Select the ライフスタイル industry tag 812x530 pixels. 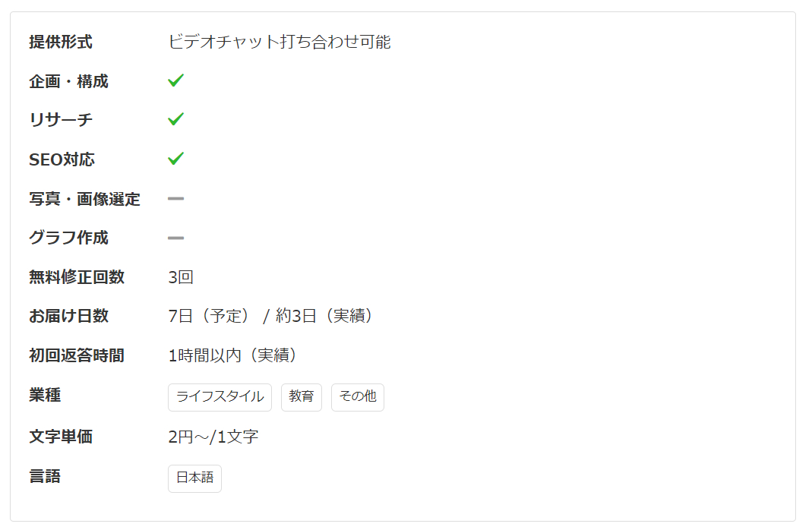(220, 396)
